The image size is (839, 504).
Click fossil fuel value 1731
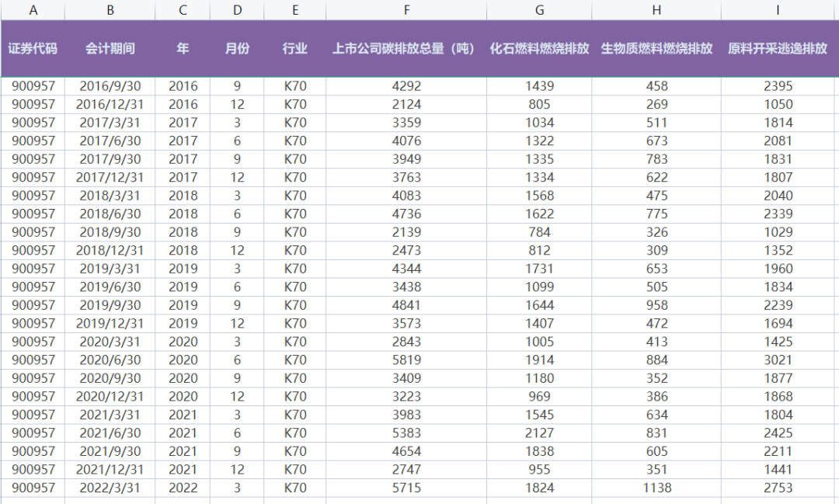tap(539, 269)
